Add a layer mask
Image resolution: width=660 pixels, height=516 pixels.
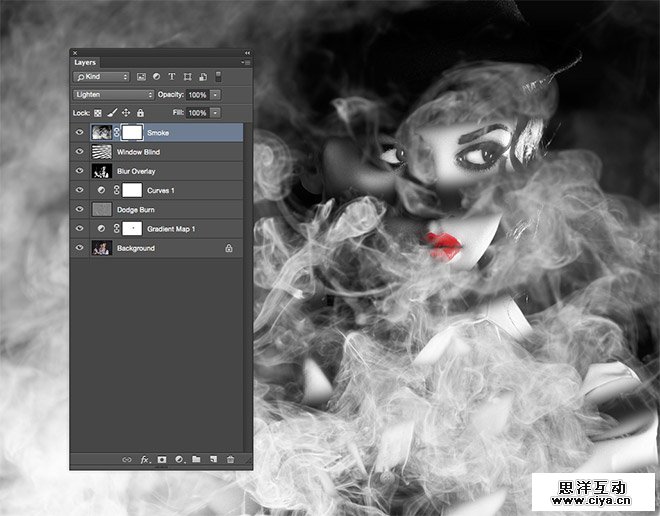tap(161, 459)
